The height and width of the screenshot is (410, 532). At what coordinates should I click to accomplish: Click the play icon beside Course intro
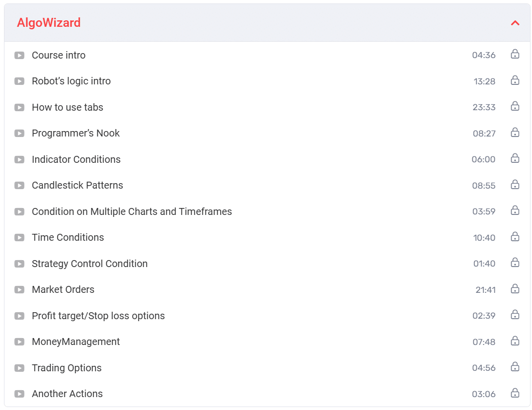(x=19, y=55)
